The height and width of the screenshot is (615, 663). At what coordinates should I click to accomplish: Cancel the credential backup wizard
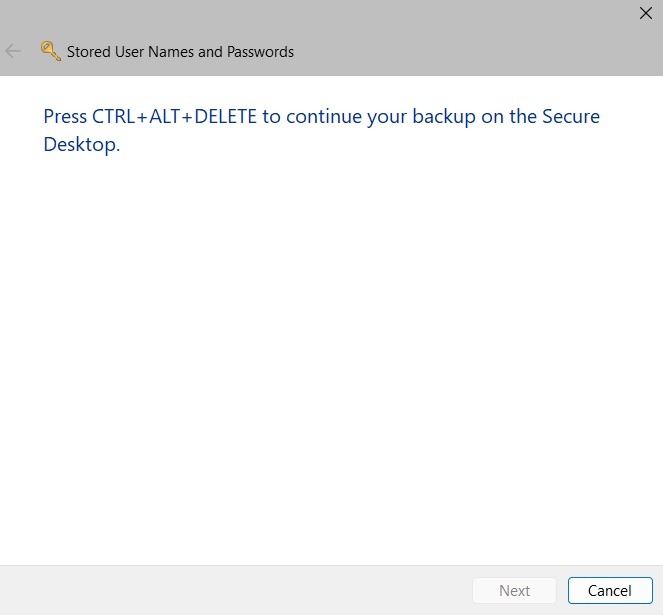click(x=610, y=590)
